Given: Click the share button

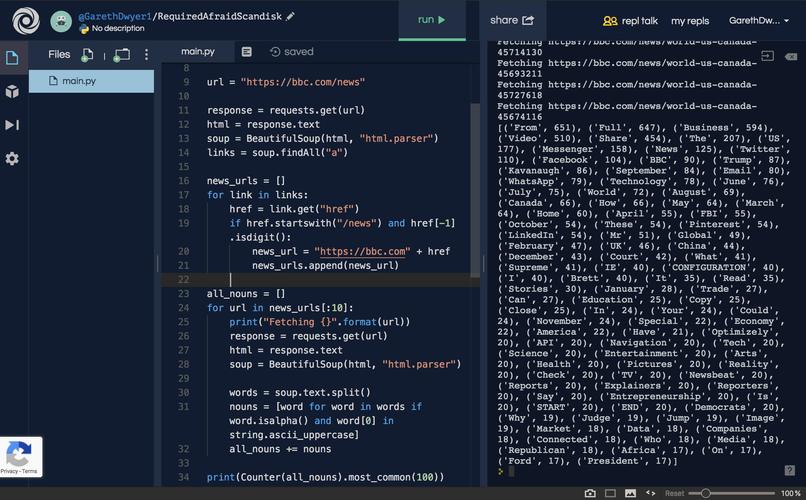Looking at the screenshot, I should 512,20.
